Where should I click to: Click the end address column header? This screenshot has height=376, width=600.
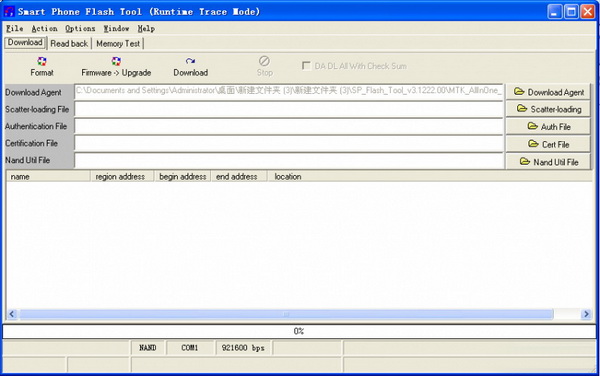(x=239, y=176)
